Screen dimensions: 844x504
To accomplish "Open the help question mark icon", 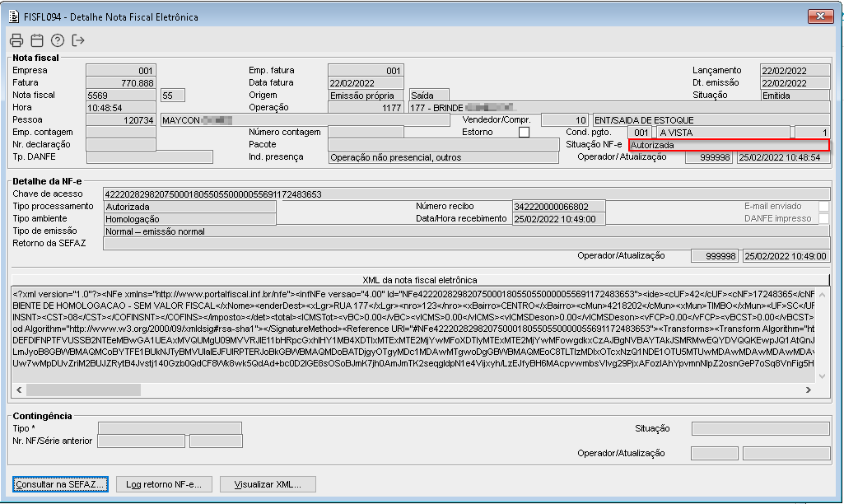I will tap(57, 40).
